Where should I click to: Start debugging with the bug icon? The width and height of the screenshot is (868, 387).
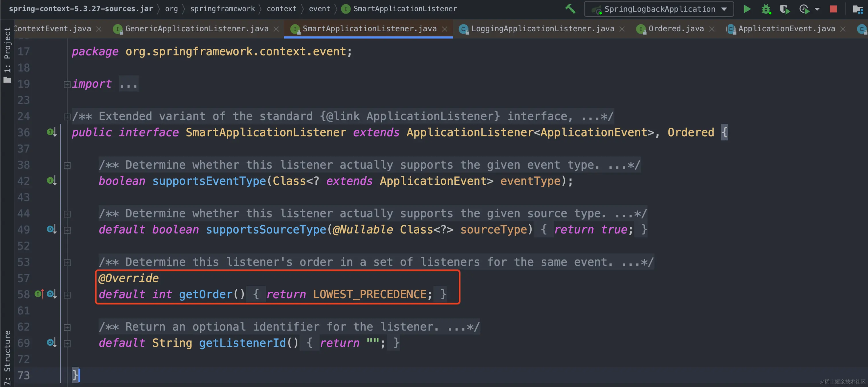[x=766, y=9]
